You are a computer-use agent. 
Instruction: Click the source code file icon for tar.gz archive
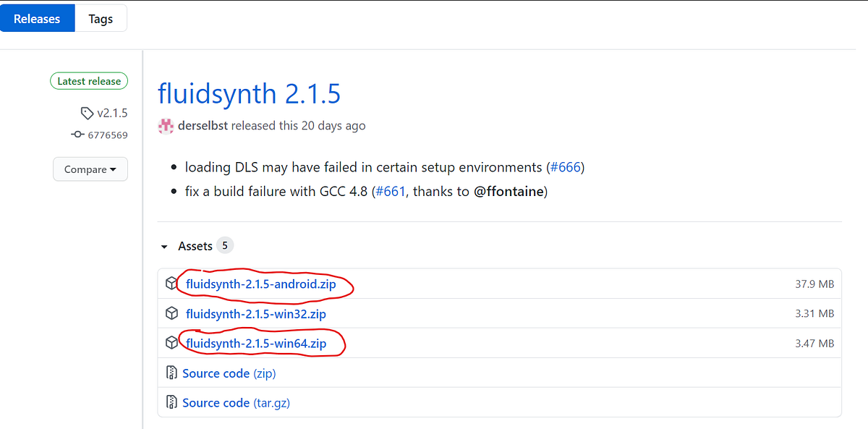click(171, 402)
